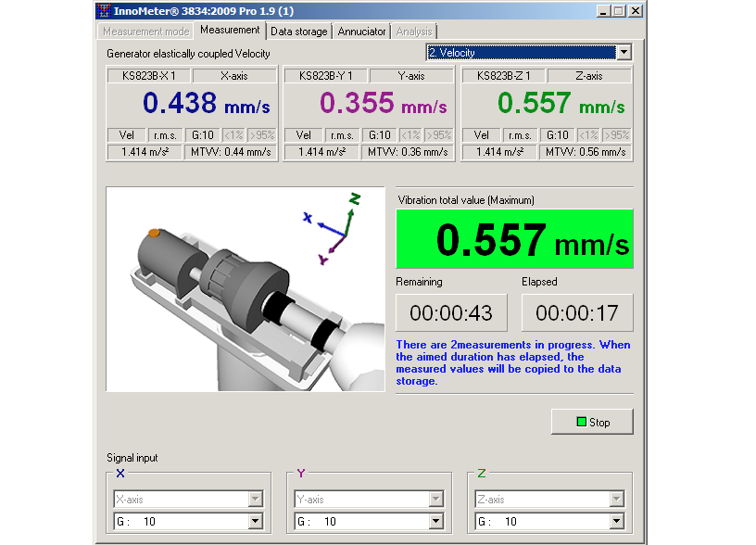Click the InnoMeter app icon in title bar
Image resolution: width=756 pixels, height=545 pixels.
tap(105, 11)
